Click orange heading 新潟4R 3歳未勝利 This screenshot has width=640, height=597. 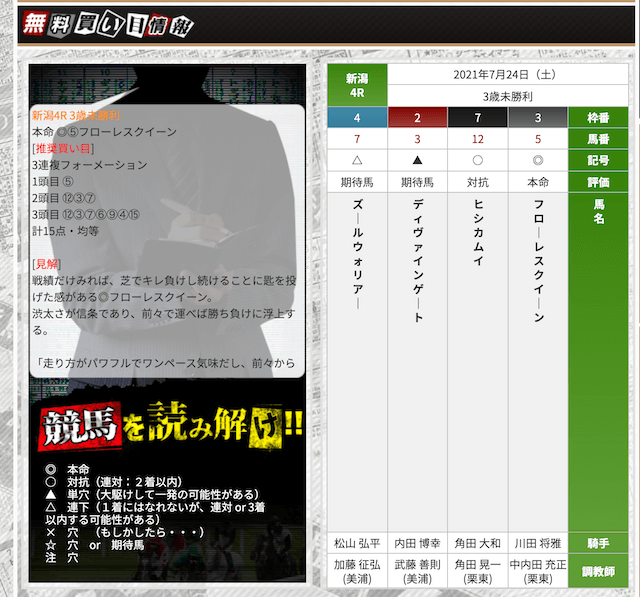click(x=76, y=115)
